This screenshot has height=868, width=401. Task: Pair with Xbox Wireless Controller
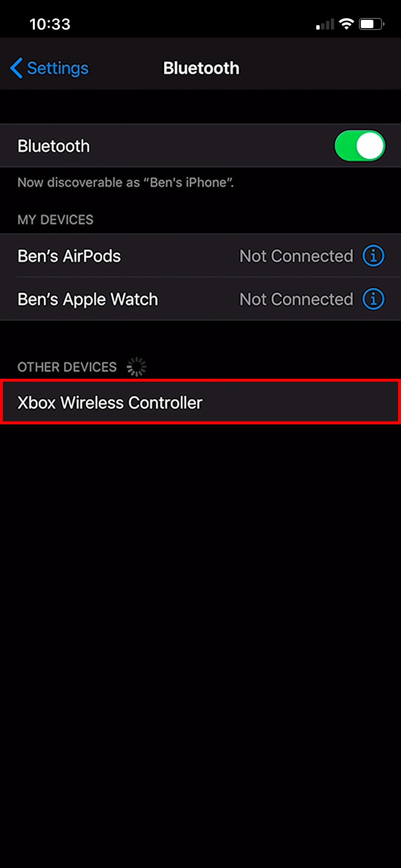click(200, 402)
